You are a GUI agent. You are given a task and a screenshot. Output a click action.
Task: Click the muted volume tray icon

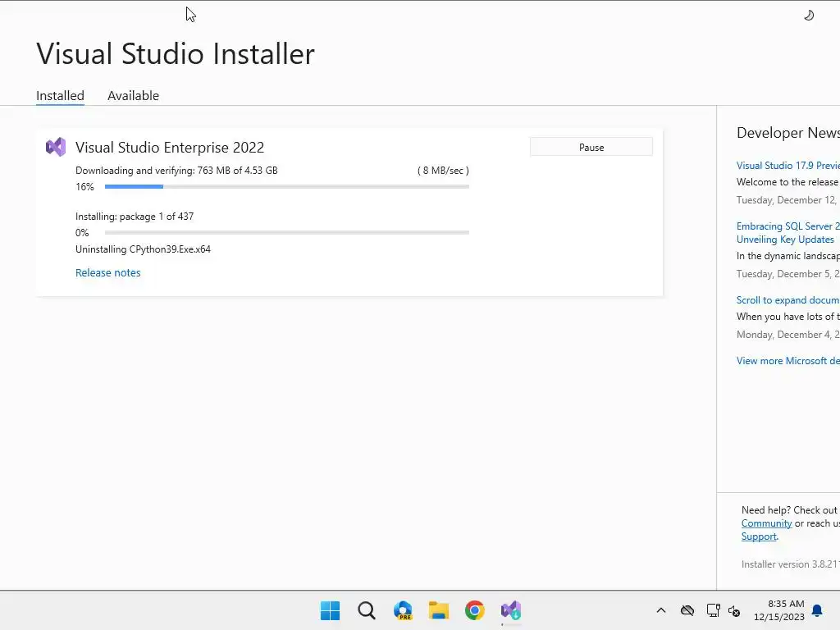coord(734,610)
